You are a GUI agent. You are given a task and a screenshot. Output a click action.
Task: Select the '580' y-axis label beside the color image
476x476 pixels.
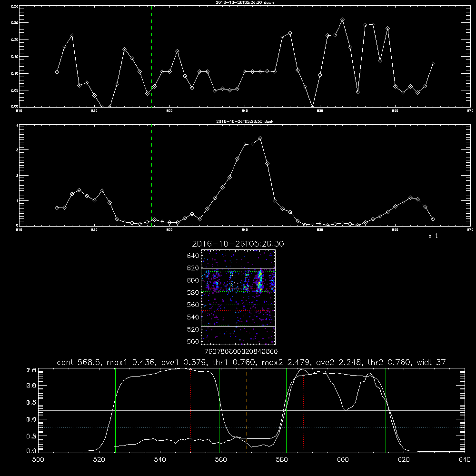193,293
